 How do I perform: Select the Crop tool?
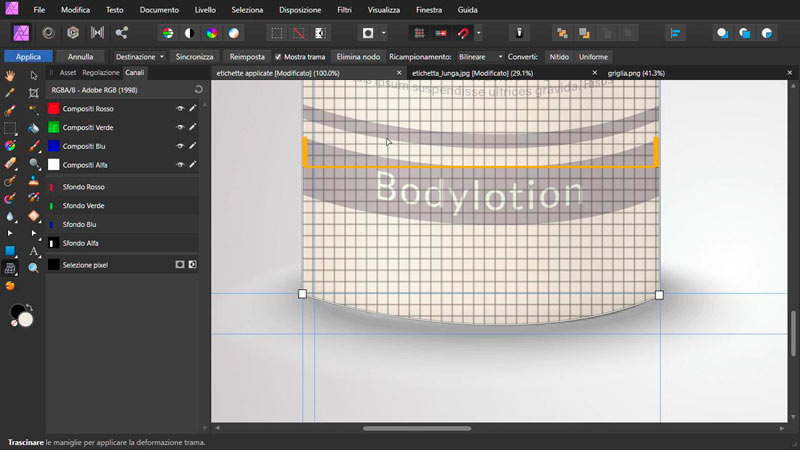click(34, 93)
